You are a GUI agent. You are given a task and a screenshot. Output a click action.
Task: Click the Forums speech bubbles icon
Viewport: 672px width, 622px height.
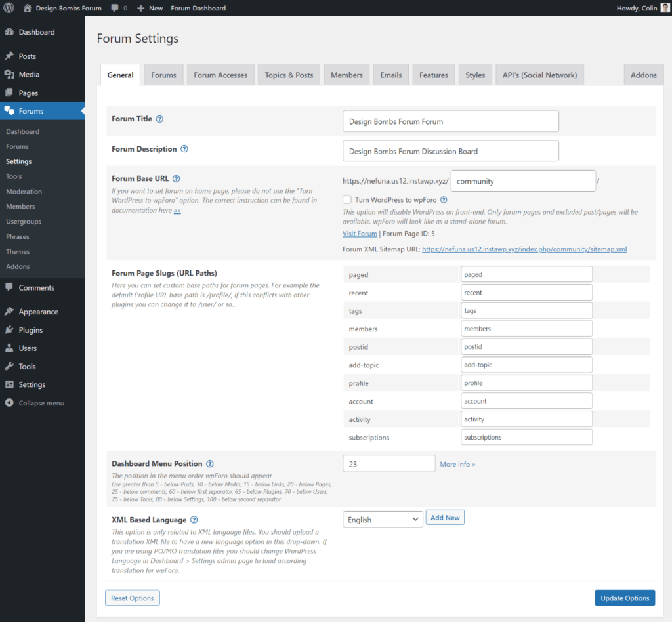click(9, 111)
